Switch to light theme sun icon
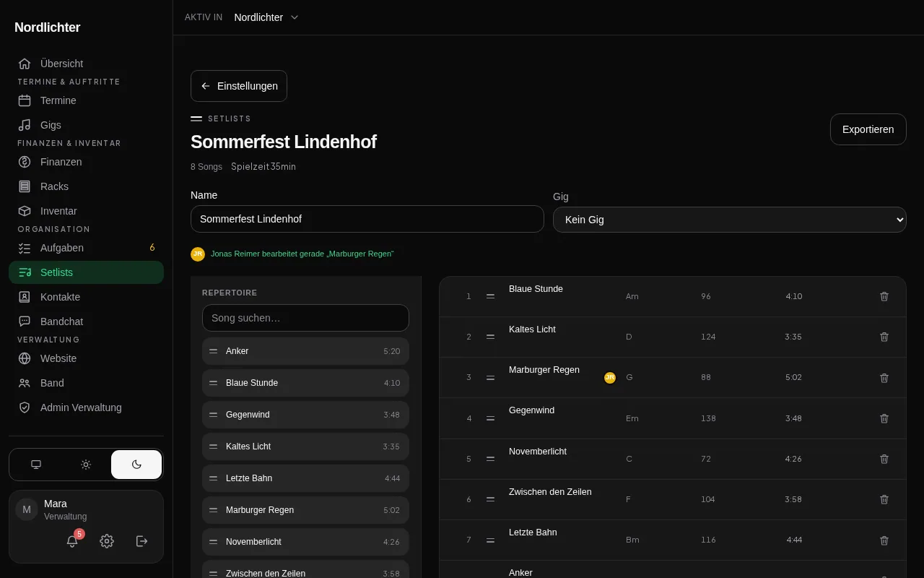 point(86,465)
